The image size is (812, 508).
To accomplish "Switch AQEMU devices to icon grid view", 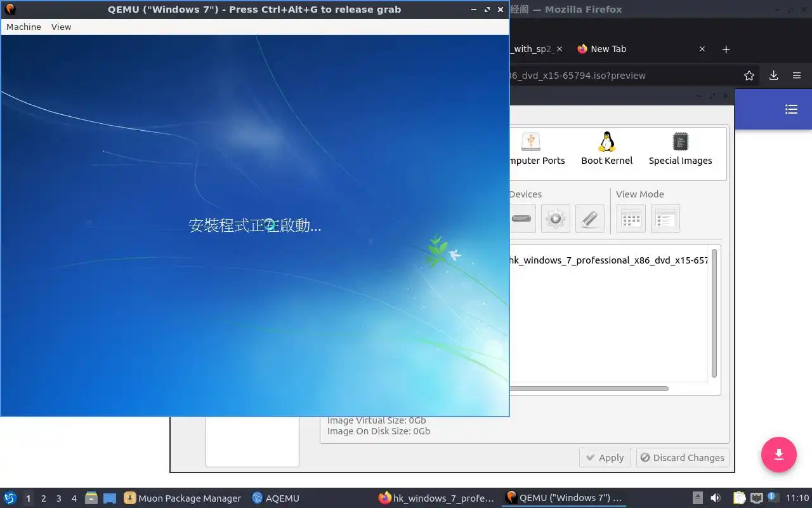I will tap(631, 218).
